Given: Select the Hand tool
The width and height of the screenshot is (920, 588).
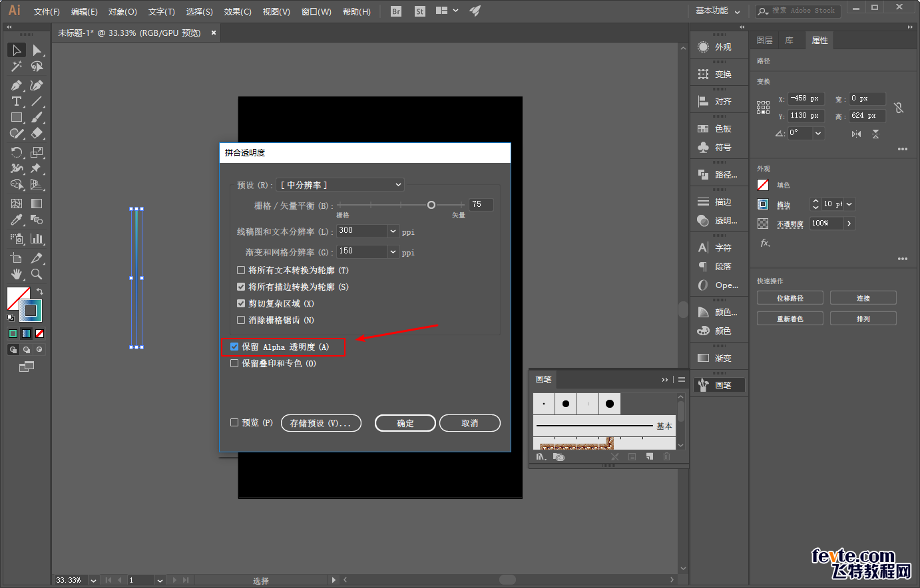Looking at the screenshot, I should coord(17,273).
